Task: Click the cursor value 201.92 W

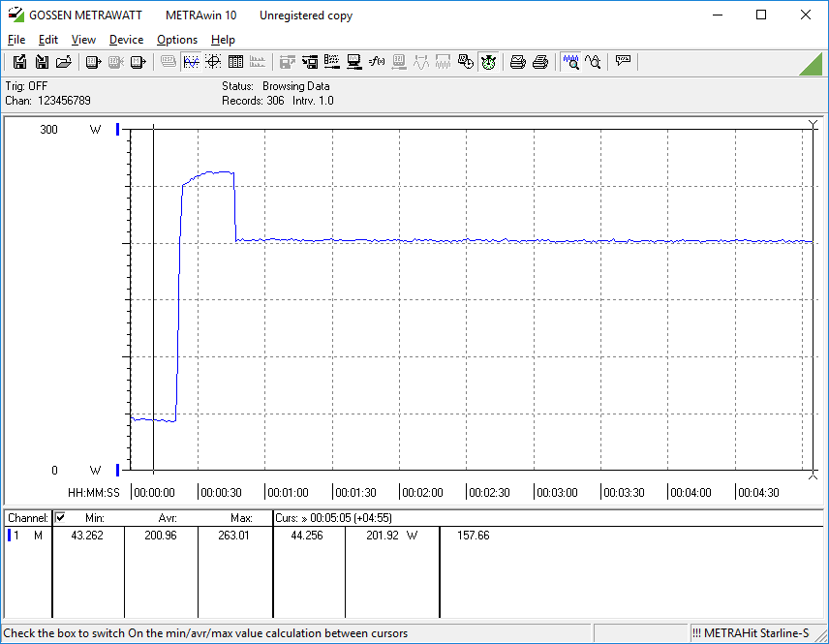Action: (x=391, y=536)
